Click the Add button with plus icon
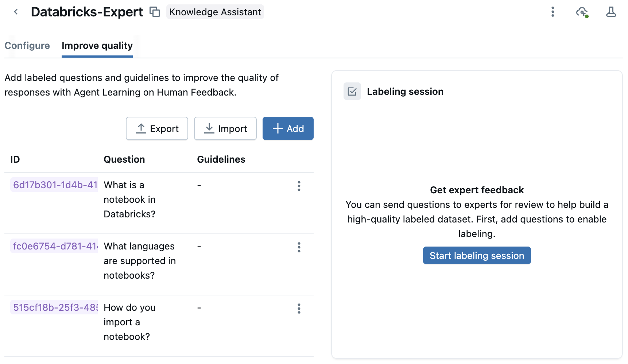 click(288, 129)
